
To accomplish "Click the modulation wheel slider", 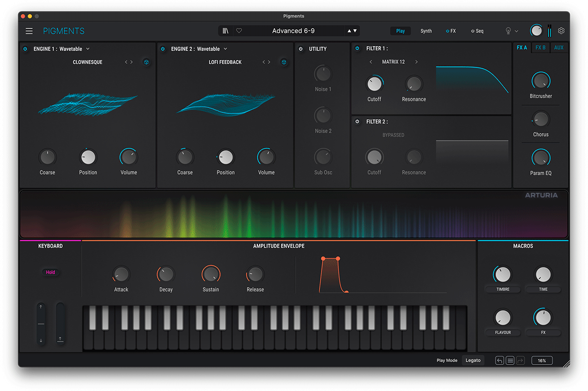I will click(60, 324).
